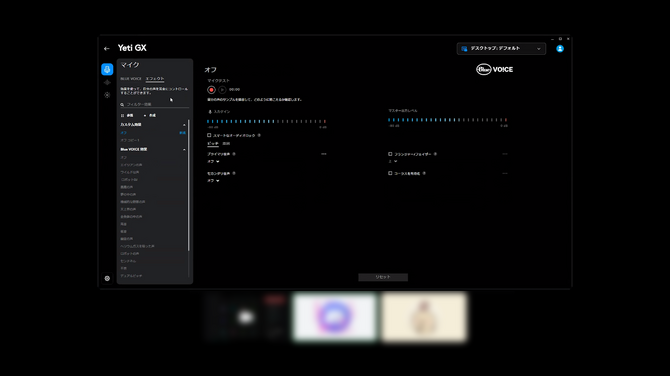Open the lighting section sparkle icon in sidebar

[x=107, y=82]
